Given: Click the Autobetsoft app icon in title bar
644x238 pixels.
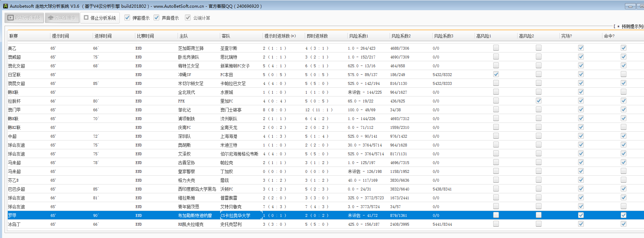Looking at the screenshot, I should click(x=5, y=6).
